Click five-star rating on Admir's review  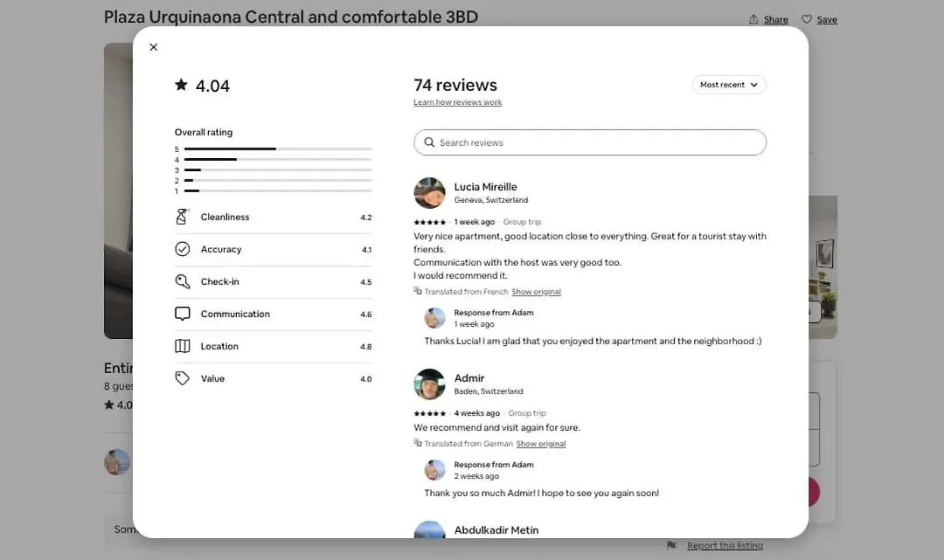point(430,413)
